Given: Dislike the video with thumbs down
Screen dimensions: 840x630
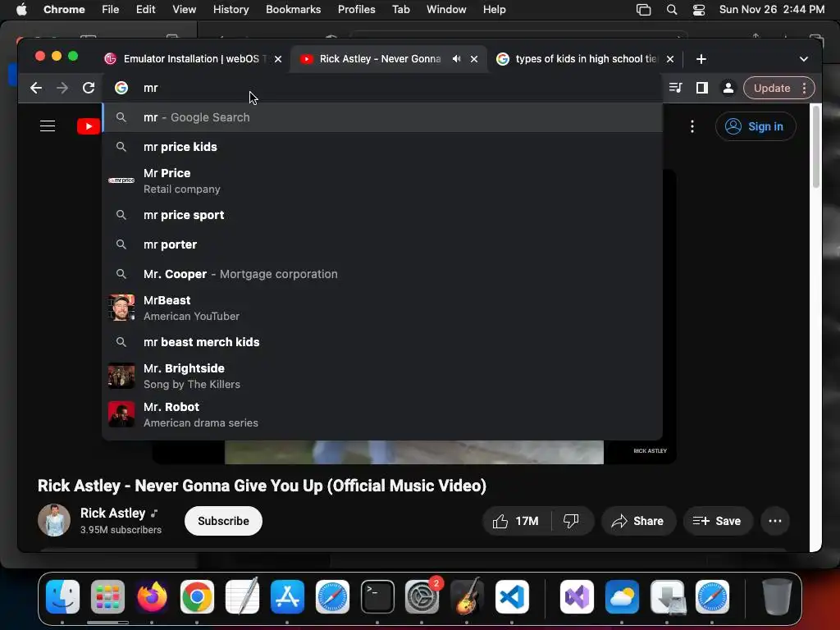Looking at the screenshot, I should [572, 521].
